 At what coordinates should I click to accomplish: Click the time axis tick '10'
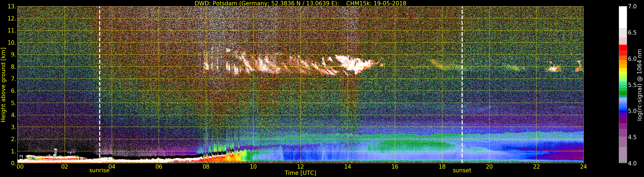click(253, 167)
